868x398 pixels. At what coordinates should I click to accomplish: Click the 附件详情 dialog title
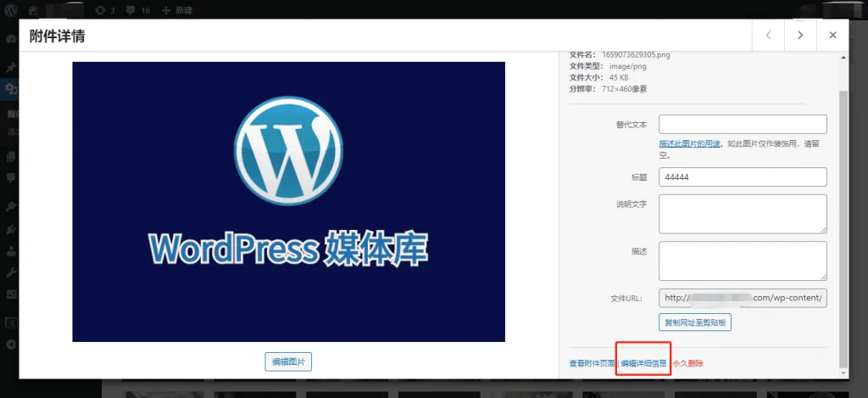point(57,36)
